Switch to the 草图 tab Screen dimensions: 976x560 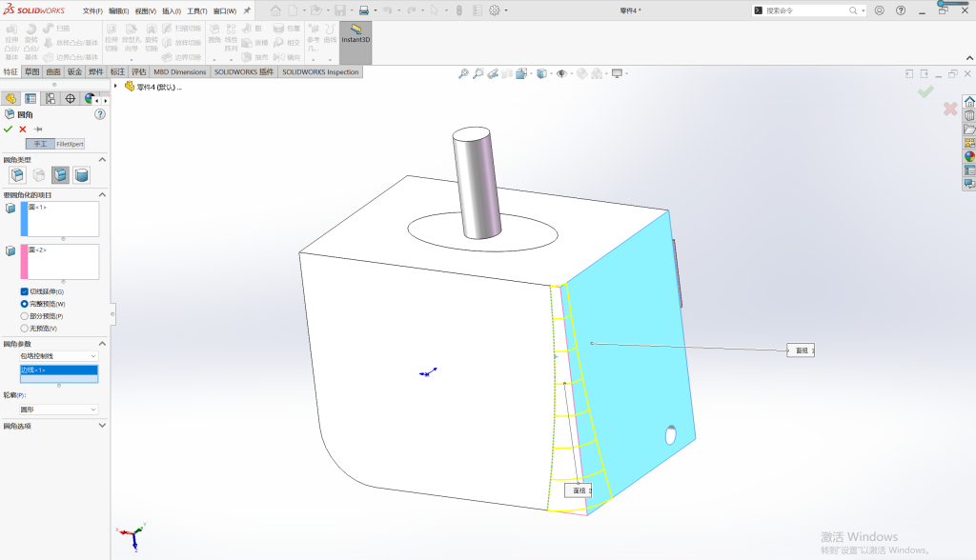coord(31,72)
